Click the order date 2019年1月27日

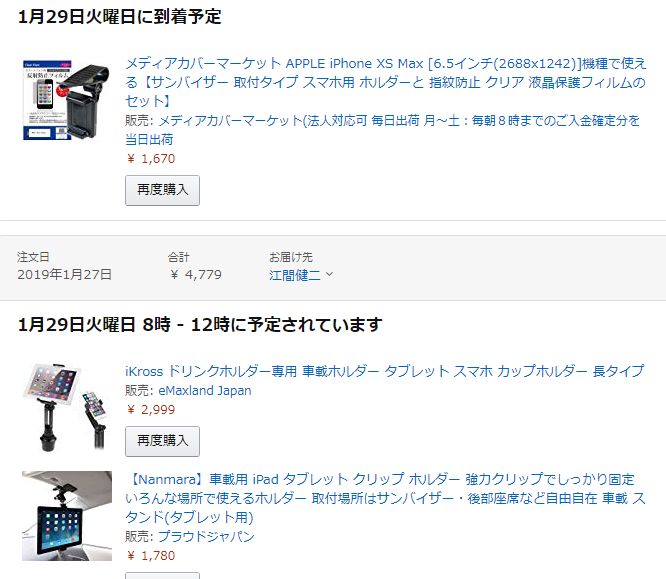(x=65, y=274)
